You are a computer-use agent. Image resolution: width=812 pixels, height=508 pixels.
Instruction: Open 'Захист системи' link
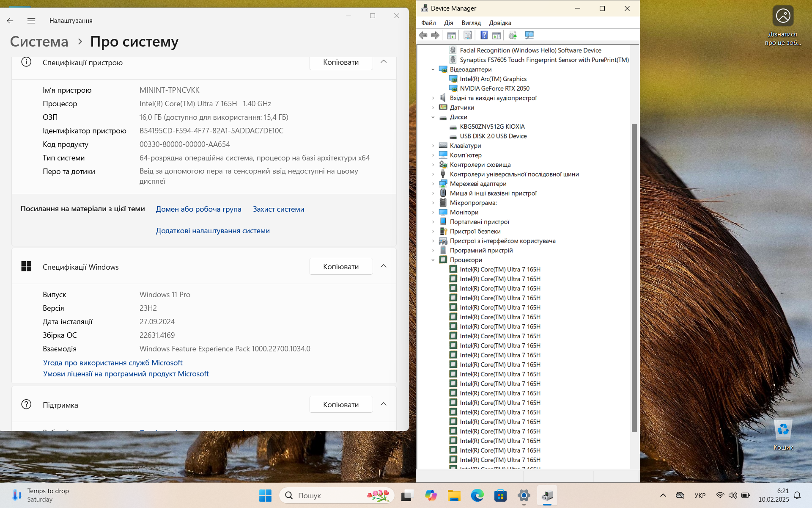(x=278, y=209)
